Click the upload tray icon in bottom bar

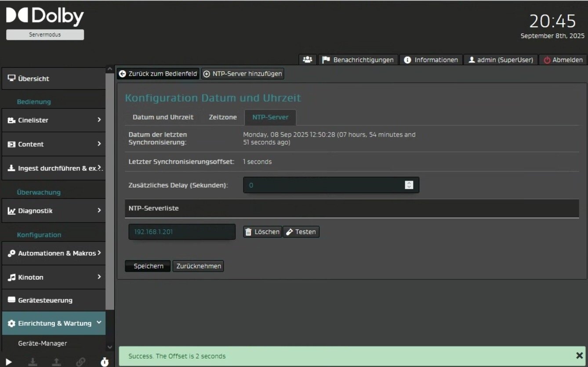pos(57,362)
